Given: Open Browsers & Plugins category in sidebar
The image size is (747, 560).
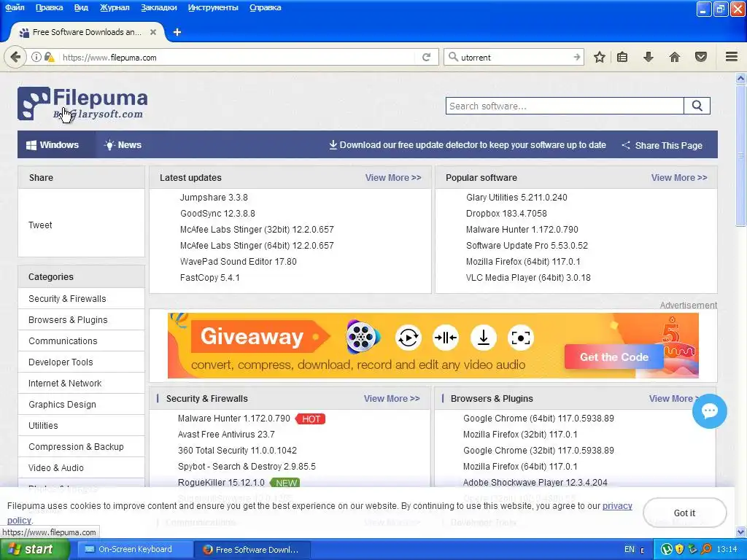Looking at the screenshot, I should click(x=68, y=320).
